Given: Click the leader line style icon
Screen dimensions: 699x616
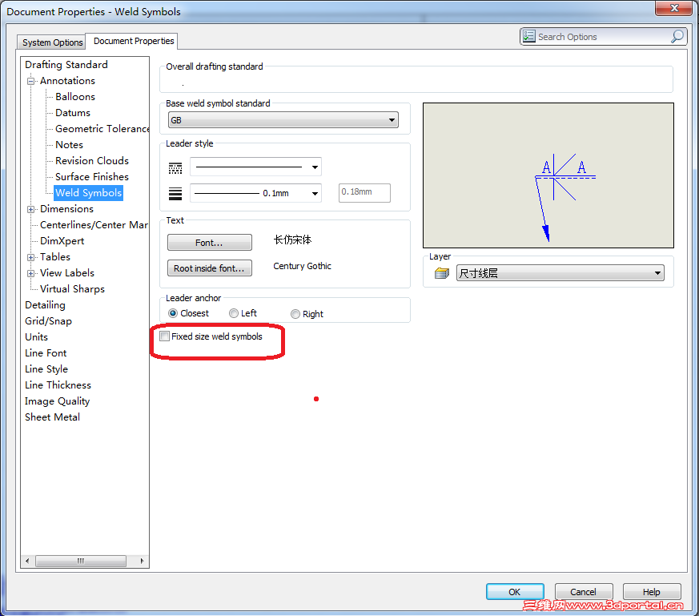Looking at the screenshot, I should point(175,167).
